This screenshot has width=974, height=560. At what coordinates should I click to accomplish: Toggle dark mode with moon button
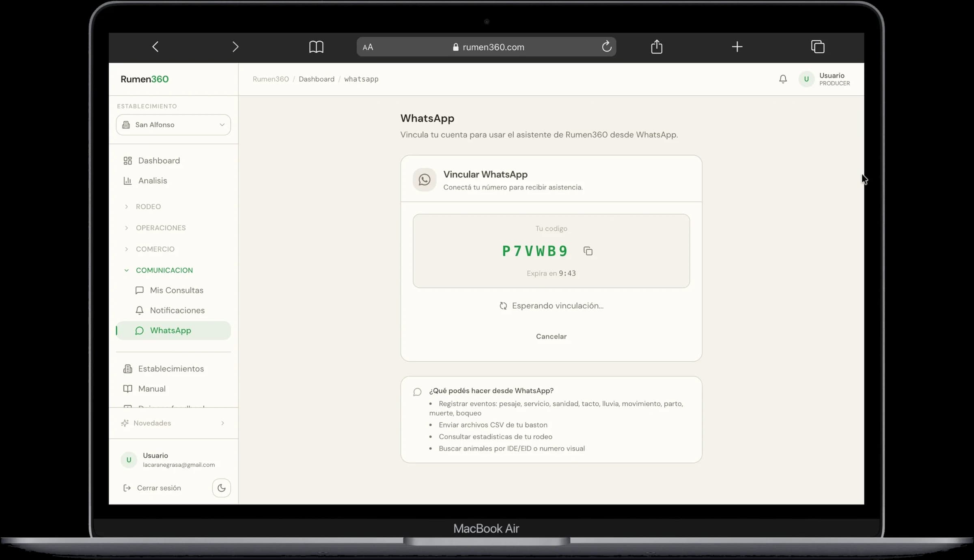[222, 488]
